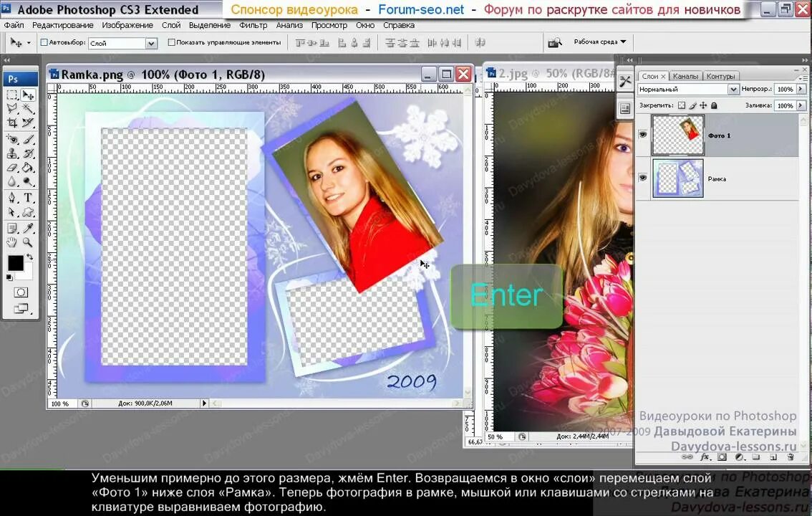Enable the Автовыбор checkbox
The image size is (812, 516).
pyautogui.click(x=44, y=42)
